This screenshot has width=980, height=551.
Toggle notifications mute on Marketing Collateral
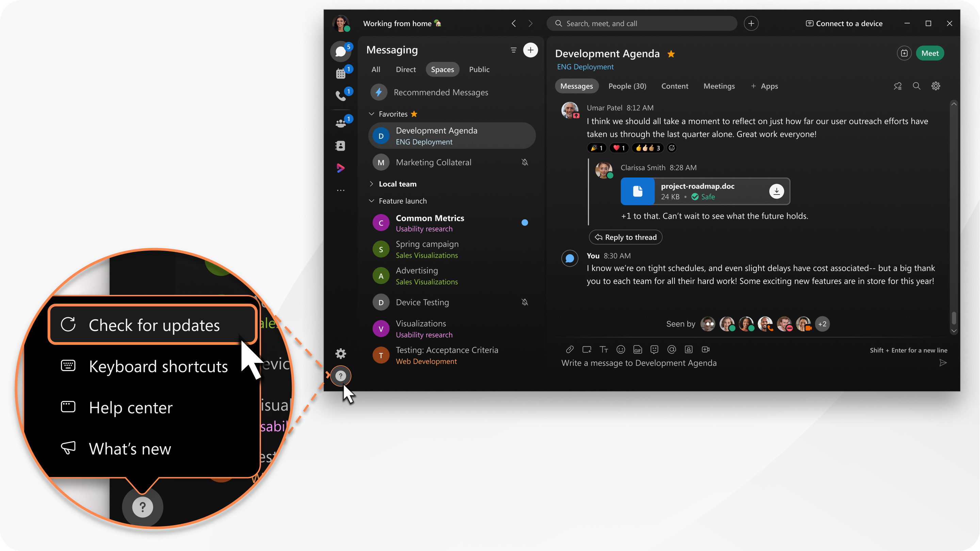(x=526, y=162)
